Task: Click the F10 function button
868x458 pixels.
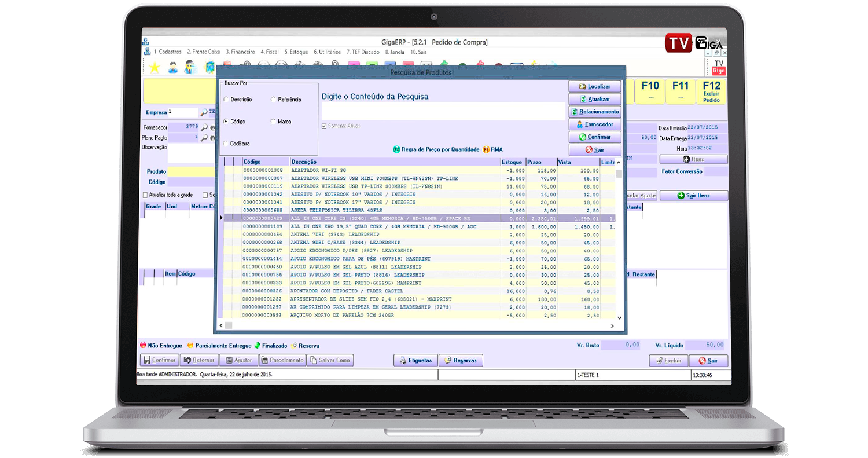Action: [x=650, y=91]
